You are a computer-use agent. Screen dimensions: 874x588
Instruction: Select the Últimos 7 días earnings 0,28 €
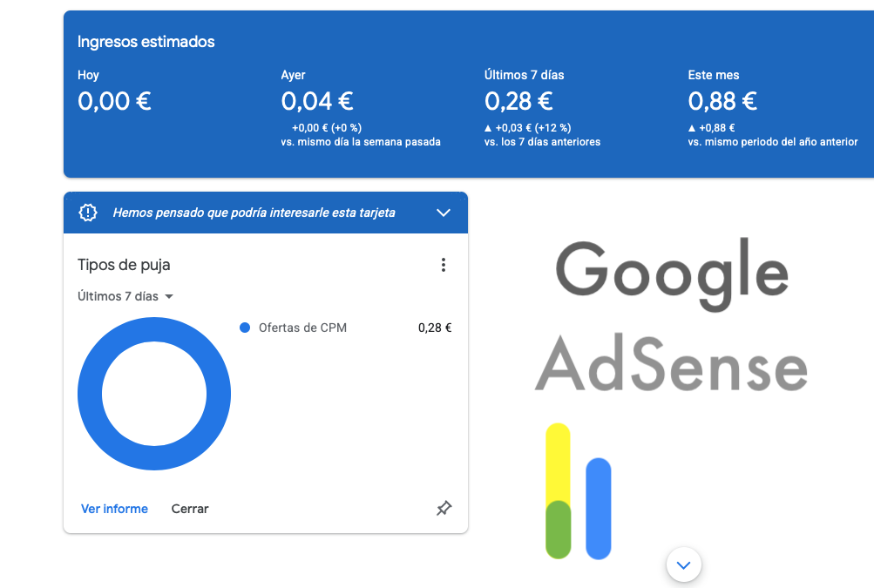519,101
